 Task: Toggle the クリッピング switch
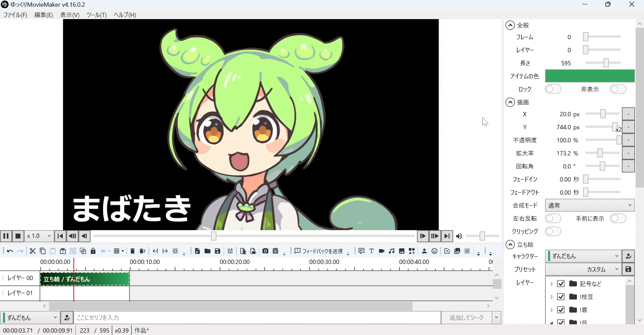[553, 231]
